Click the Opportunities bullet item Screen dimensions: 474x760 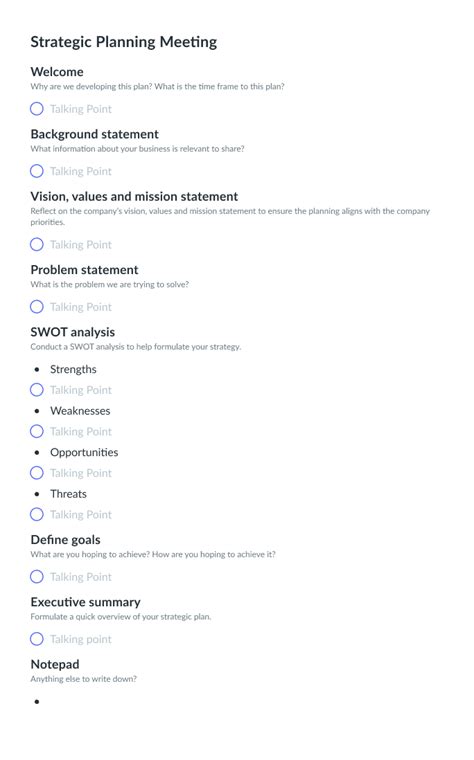tap(84, 453)
